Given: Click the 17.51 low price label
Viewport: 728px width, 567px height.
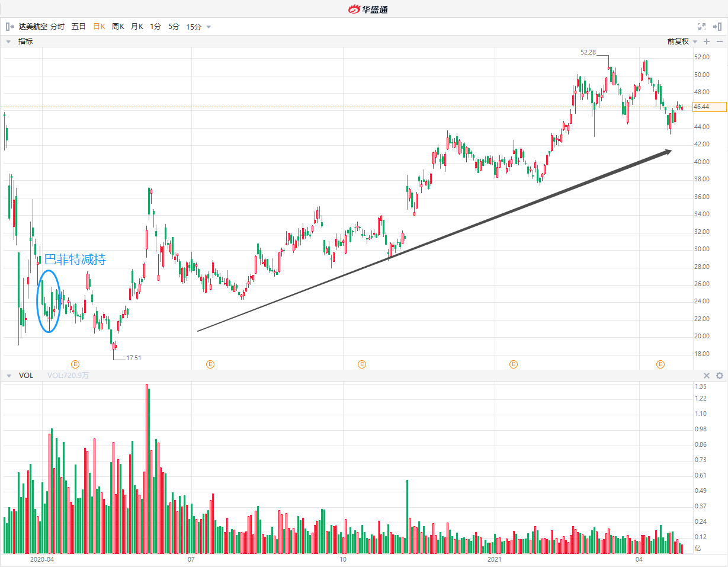Looking at the screenshot, I should click(134, 358).
